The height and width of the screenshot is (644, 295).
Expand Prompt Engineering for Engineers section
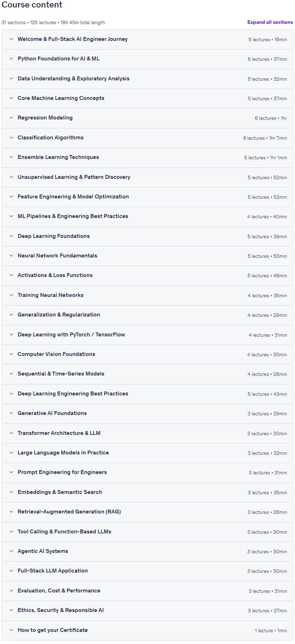pos(147,473)
